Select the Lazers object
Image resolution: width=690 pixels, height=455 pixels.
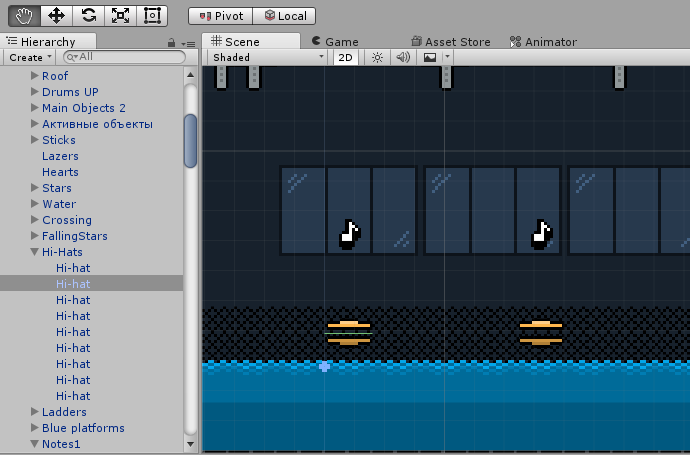coord(60,156)
